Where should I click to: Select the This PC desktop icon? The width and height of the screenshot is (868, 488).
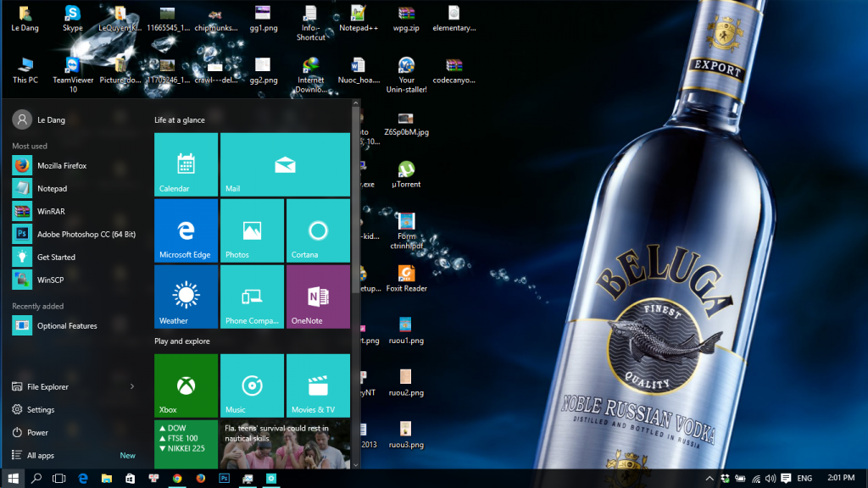coord(25,70)
